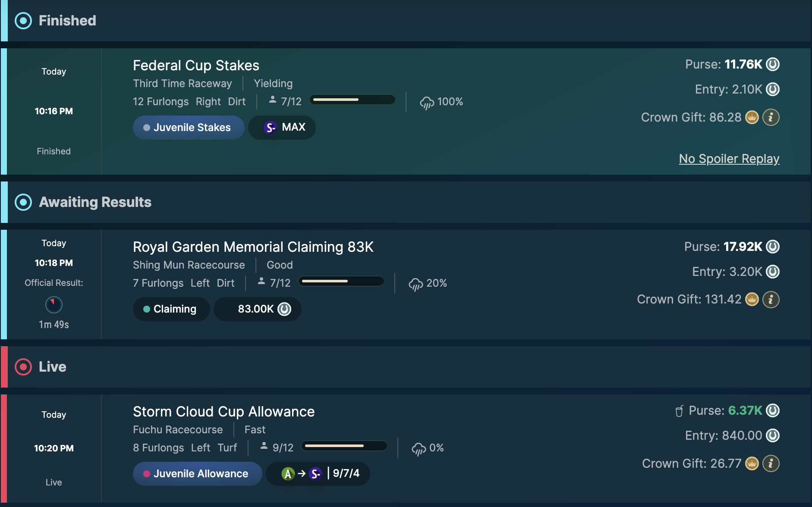Click the Juvenile Allowance tag
Screen dimensions: 812x507
coord(197,474)
